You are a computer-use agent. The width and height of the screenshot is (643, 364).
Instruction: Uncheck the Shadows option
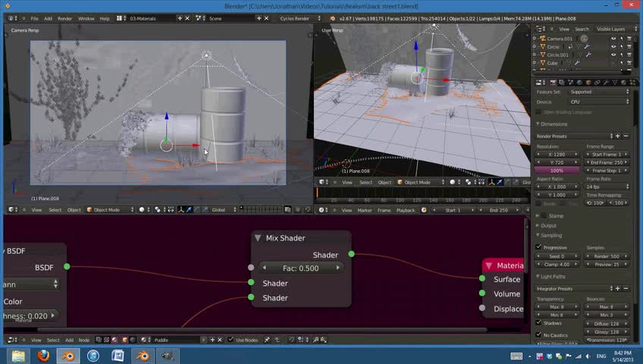tap(539, 323)
